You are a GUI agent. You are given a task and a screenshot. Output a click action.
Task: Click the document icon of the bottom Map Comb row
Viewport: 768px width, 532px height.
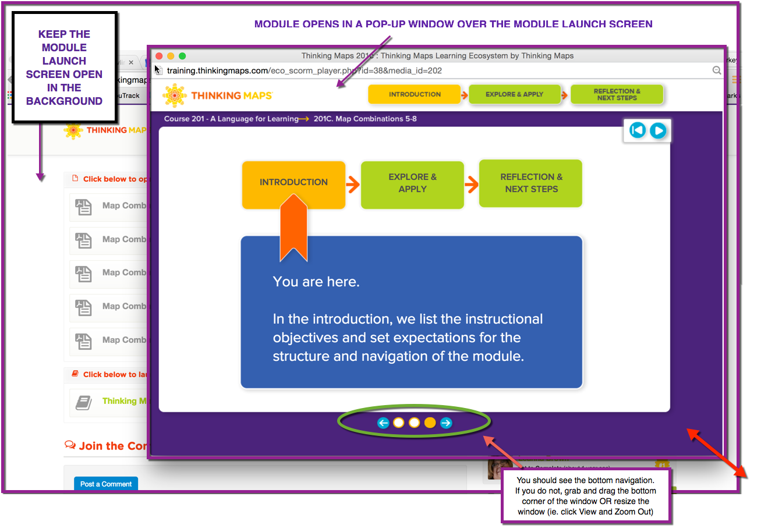point(84,341)
